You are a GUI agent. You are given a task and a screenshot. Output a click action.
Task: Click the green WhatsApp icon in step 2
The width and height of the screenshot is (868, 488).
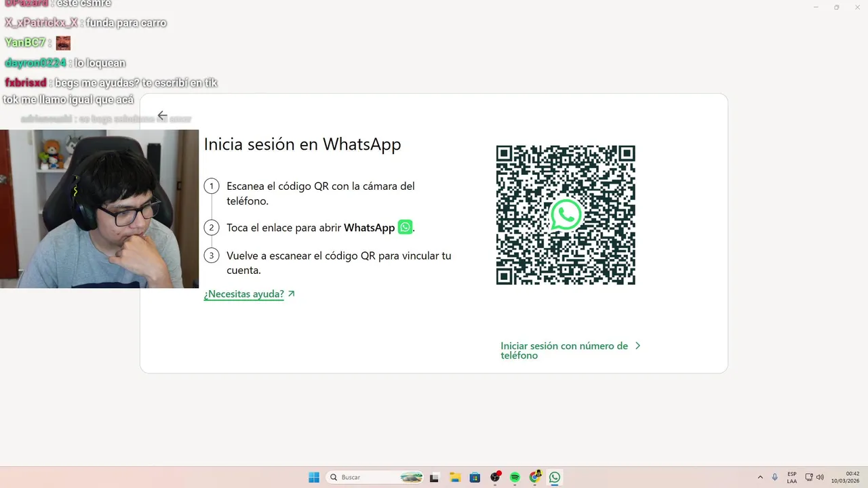[405, 227]
